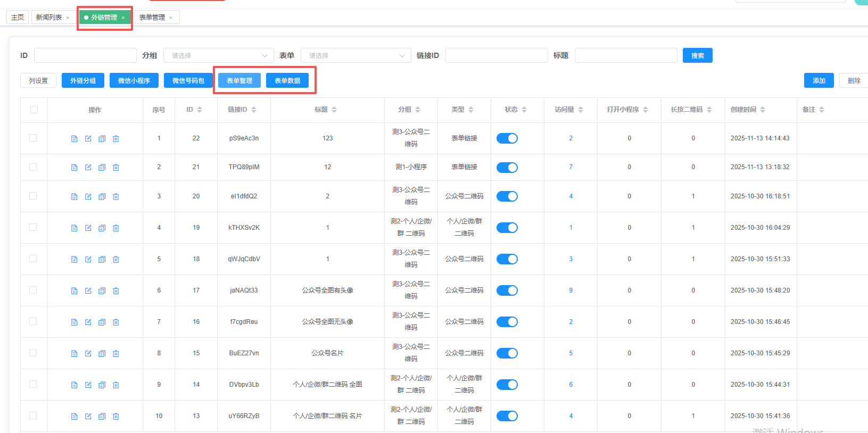Click the trash icon for link kTHXSv2K
The width and height of the screenshot is (868, 433).
coord(116,228)
